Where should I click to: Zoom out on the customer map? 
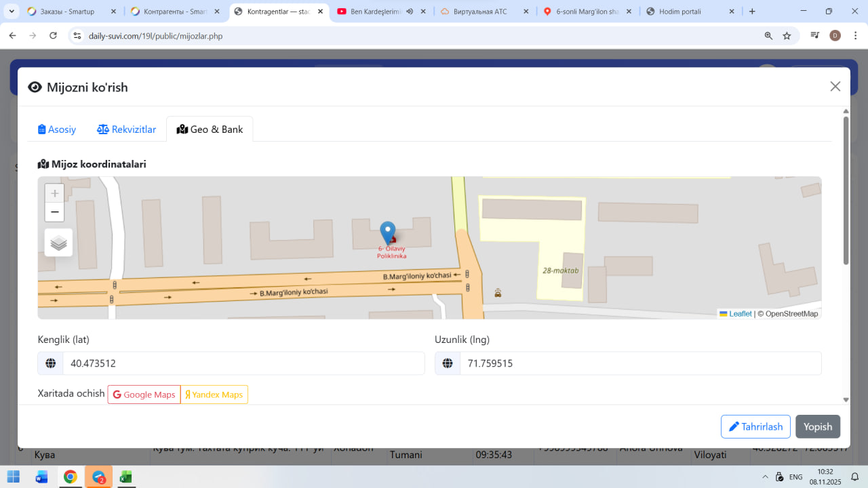[x=55, y=212]
